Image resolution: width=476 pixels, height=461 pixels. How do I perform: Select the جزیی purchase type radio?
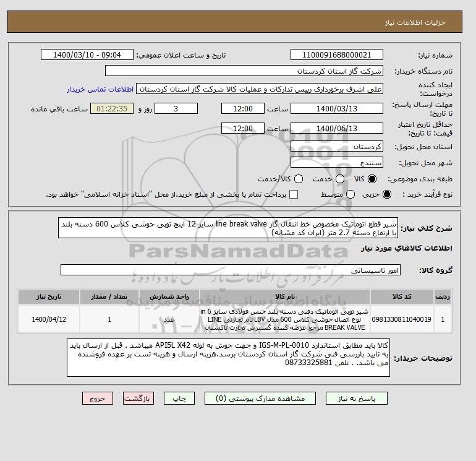(387, 194)
